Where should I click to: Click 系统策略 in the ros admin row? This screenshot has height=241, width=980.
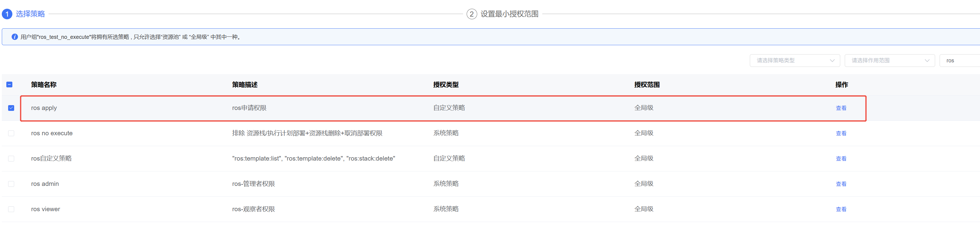[x=446, y=183]
